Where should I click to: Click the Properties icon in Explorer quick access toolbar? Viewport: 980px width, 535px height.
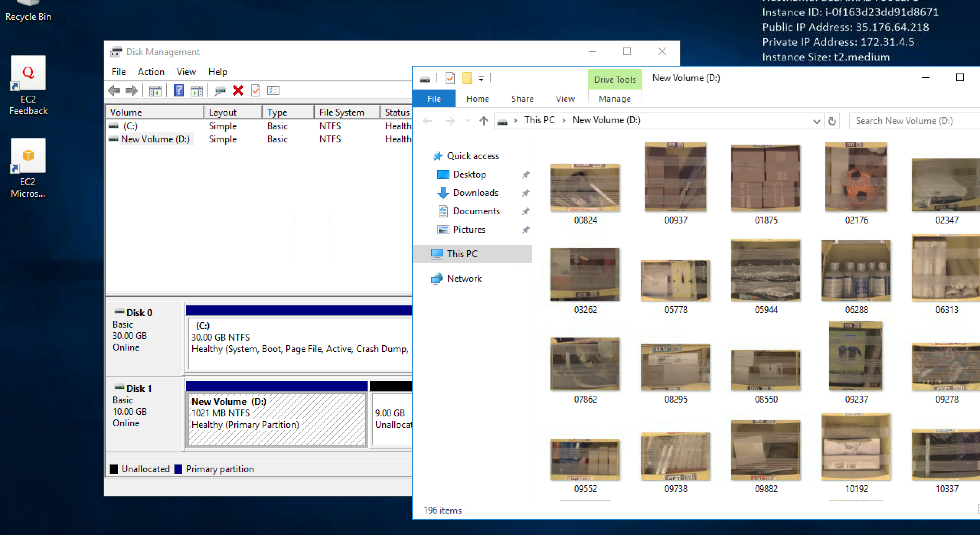[x=450, y=78]
